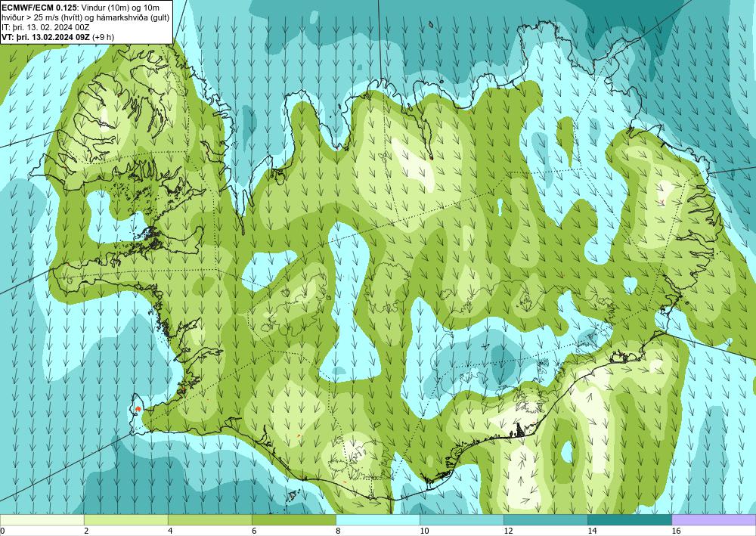This screenshot has width=756, height=536.
Task: Click the "ECMWF/ECM 0.125" title text
Action: coord(38,8)
